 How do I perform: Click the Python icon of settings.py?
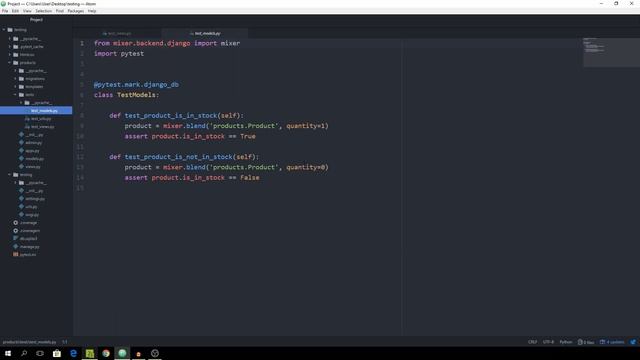click(22, 198)
